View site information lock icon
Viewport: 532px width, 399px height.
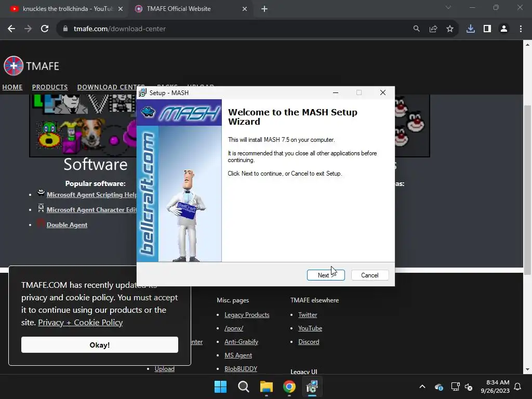point(65,29)
